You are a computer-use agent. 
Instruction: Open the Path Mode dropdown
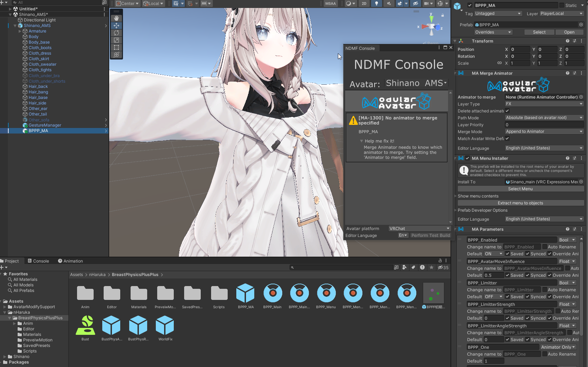[544, 118]
